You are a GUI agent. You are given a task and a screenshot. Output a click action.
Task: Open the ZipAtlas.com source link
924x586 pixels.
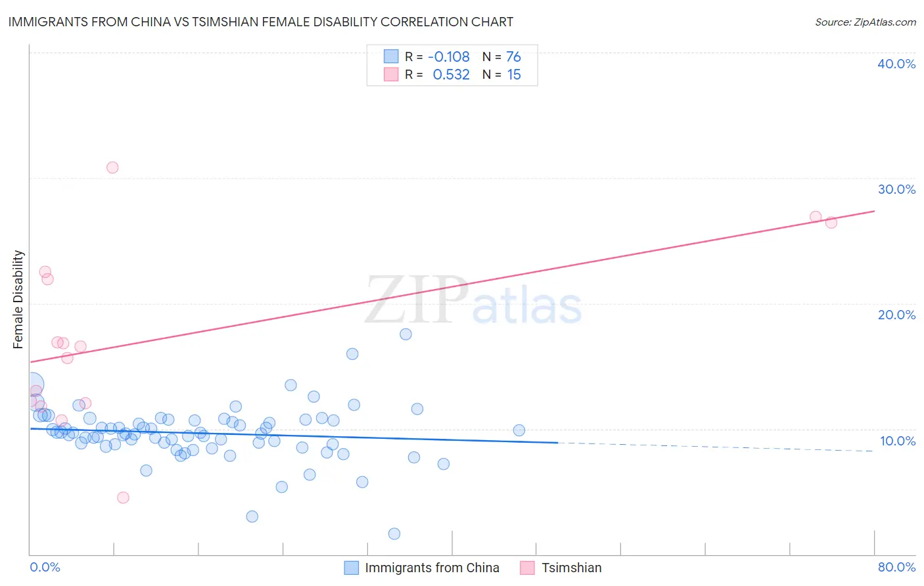(866, 22)
